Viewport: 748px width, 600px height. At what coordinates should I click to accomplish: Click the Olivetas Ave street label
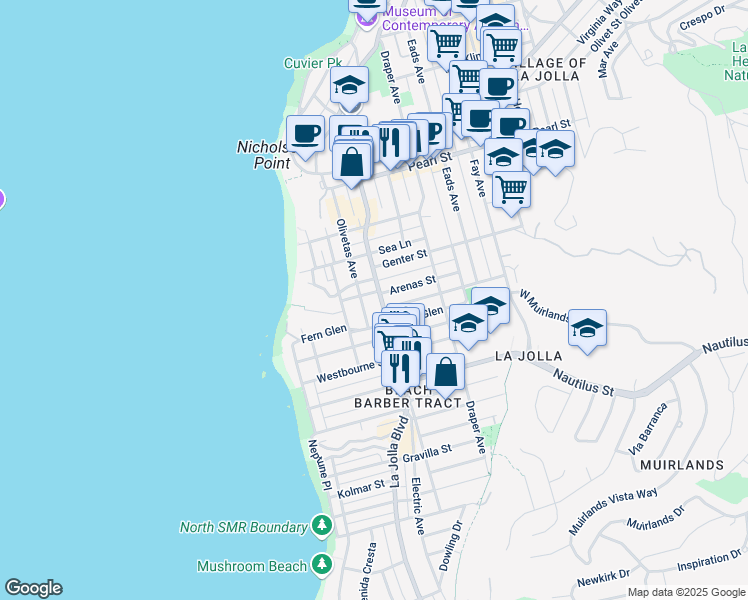click(x=347, y=248)
